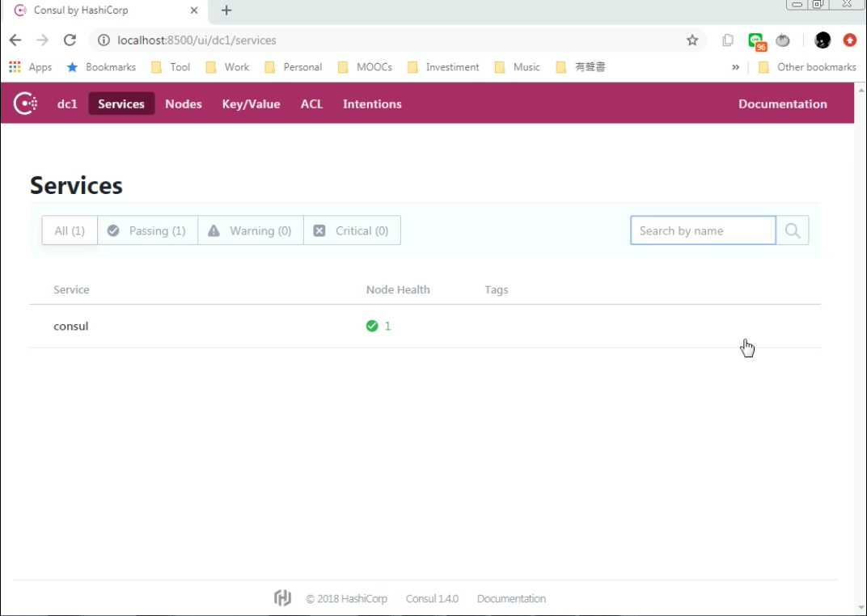Go back with browser back arrow
The image size is (867, 616).
15,40
